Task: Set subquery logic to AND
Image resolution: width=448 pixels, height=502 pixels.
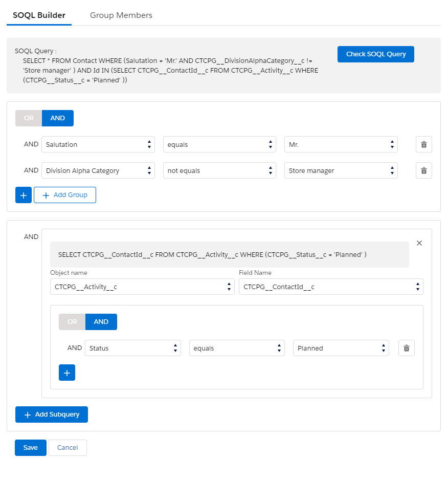Action: click(x=101, y=322)
